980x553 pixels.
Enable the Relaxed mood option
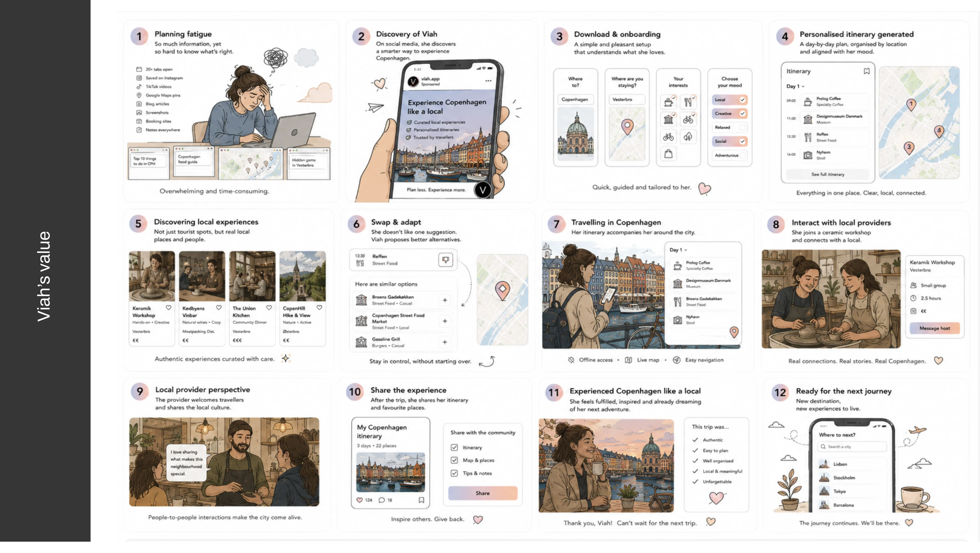coord(729,127)
